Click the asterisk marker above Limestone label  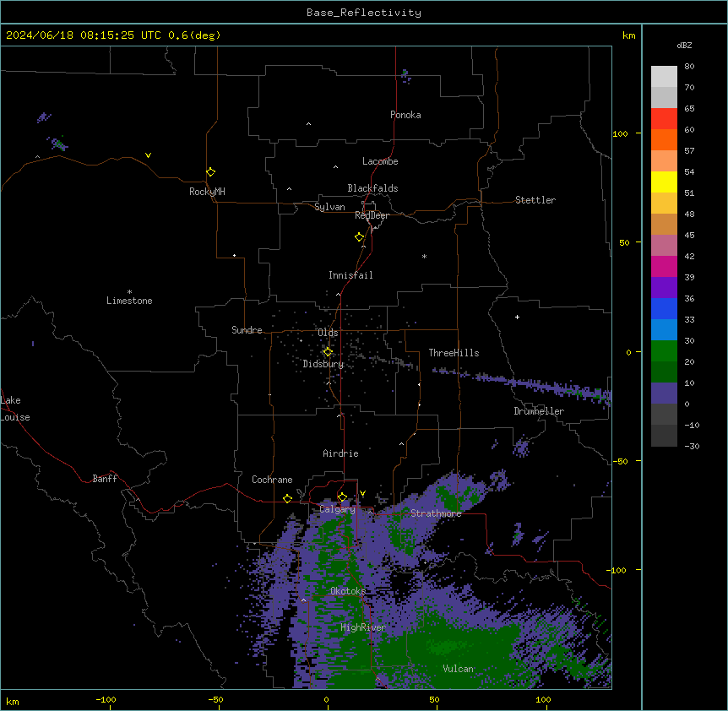click(129, 292)
